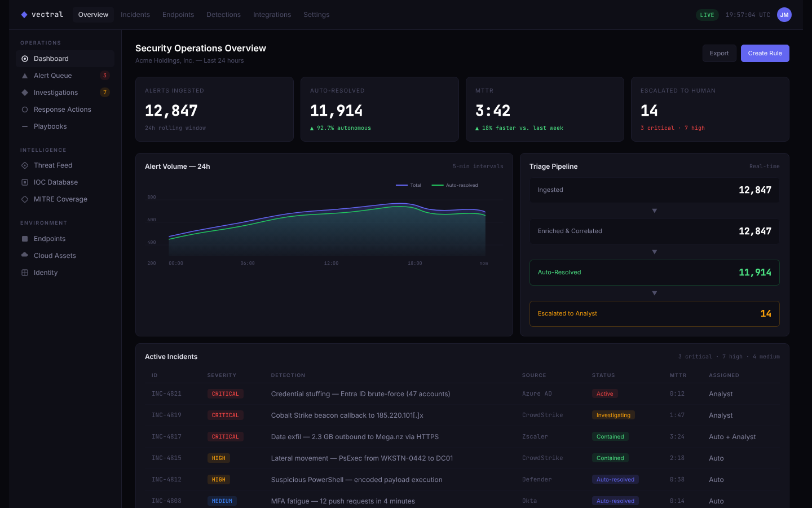This screenshot has width=812, height=508.
Task: Click the LIVE status indicator
Action: [x=707, y=15]
